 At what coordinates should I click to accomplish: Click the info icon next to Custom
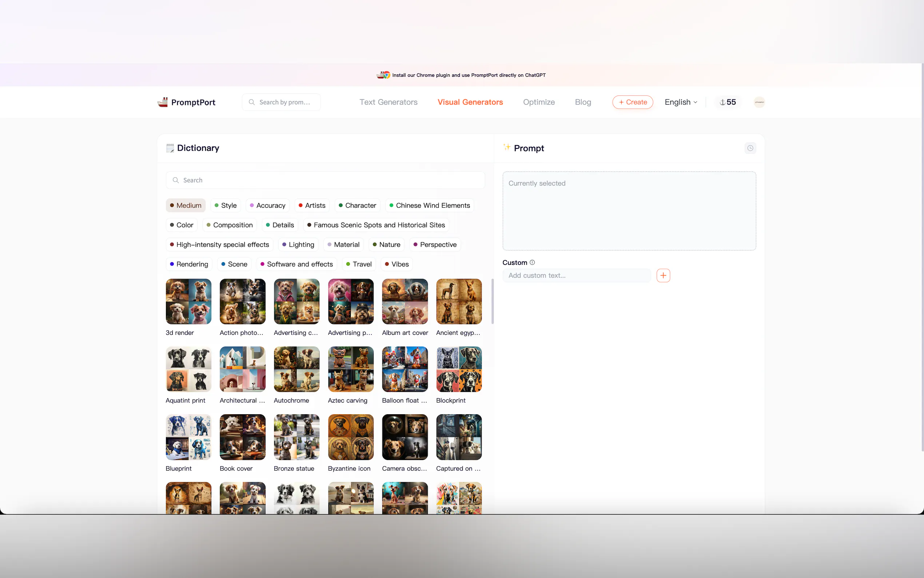pos(533,262)
